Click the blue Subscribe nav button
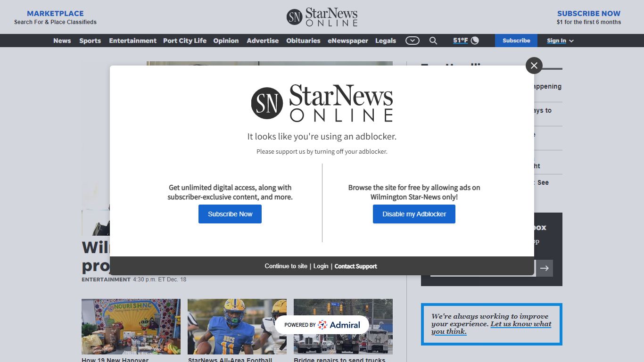The image size is (644, 362). [x=516, y=41]
